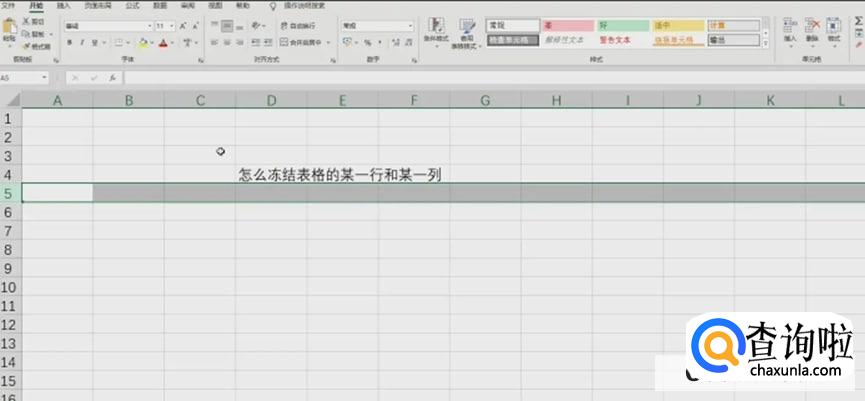
Task: Toggle Middle Align
Action: pos(227,26)
